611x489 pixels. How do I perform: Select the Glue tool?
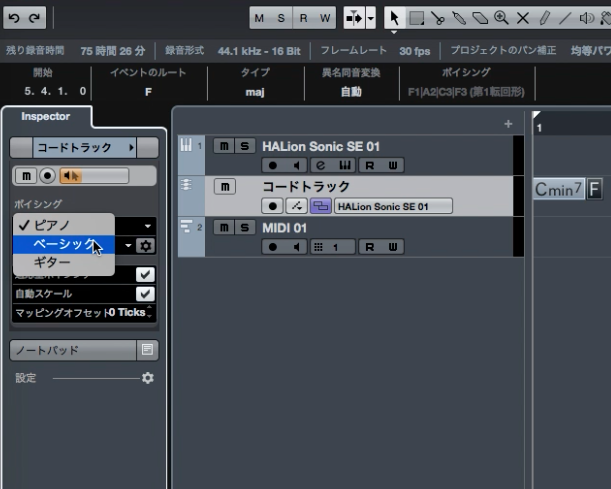tap(459, 18)
